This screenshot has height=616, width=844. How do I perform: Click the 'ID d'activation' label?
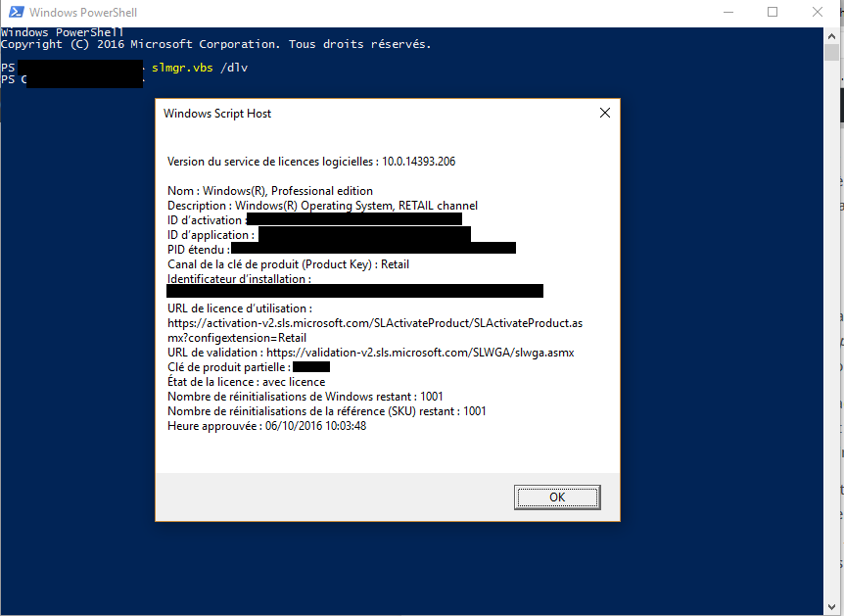click(x=205, y=220)
